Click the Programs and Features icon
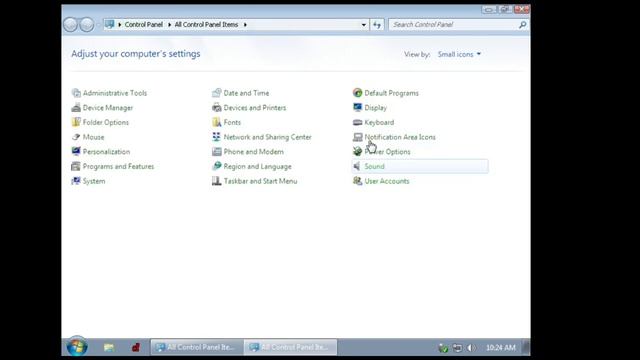This screenshot has height=360, width=640. (76, 167)
